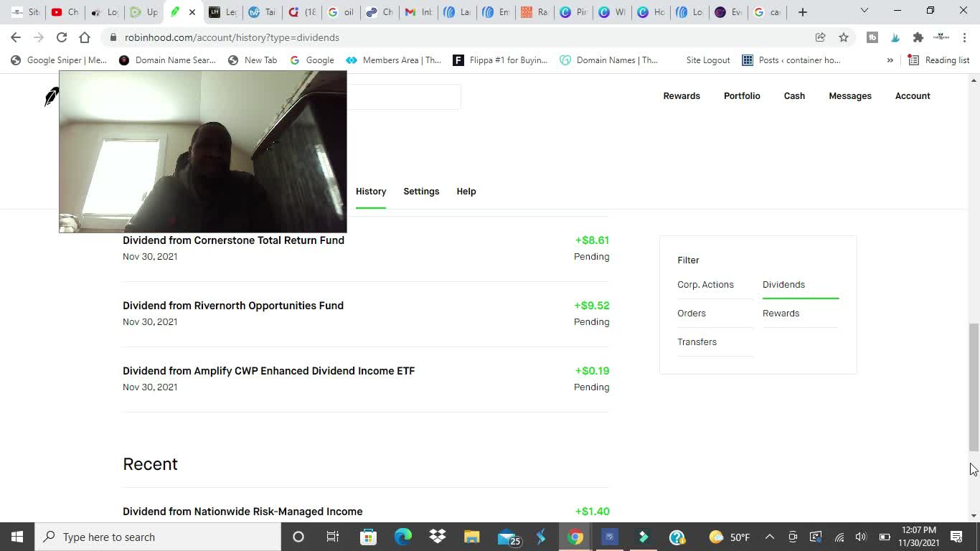Switch to the Gmail inbox tab
The image size is (980, 551).
[x=418, y=12]
